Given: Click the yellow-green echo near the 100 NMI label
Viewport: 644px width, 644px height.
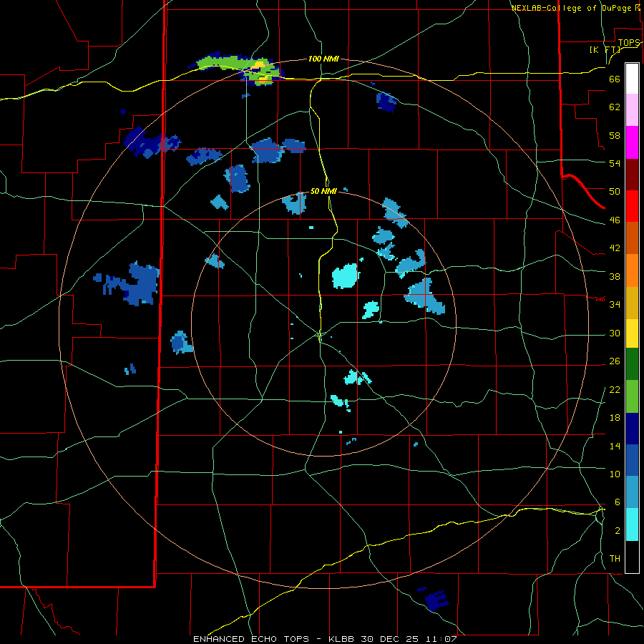Looking at the screenshot, I should [240, 69].
